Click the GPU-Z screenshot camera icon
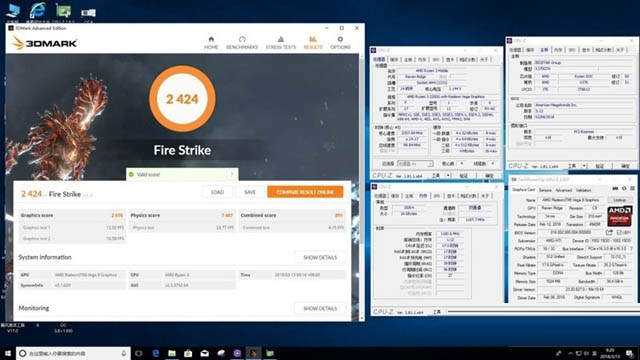This screenshot has width=640, height=360. click(615, 189)
